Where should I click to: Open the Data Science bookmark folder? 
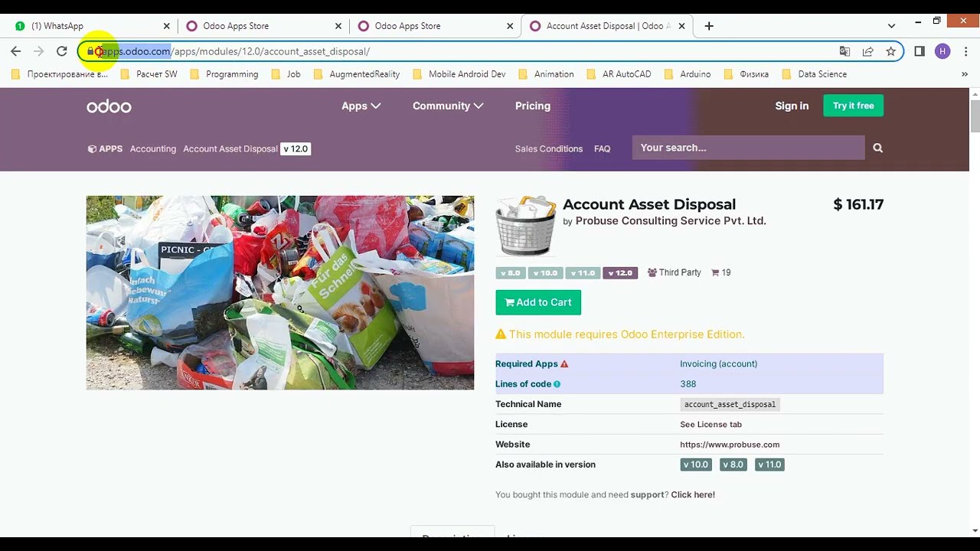[x=814, y=74]
